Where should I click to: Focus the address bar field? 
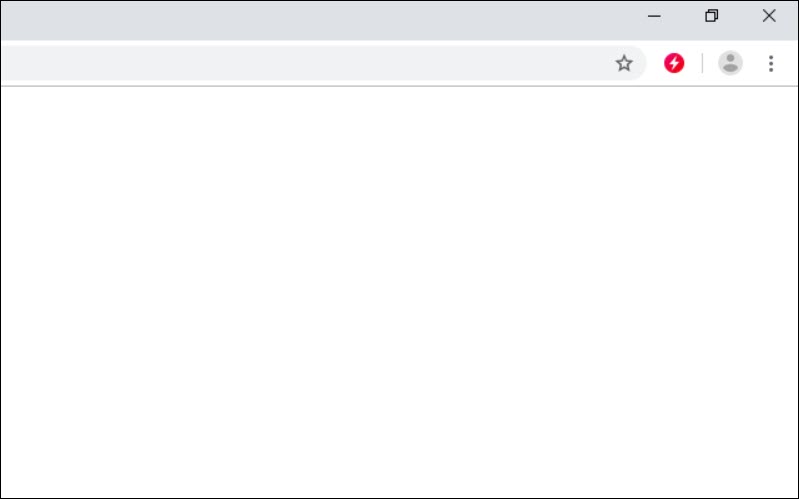click(x=300, y=64)
